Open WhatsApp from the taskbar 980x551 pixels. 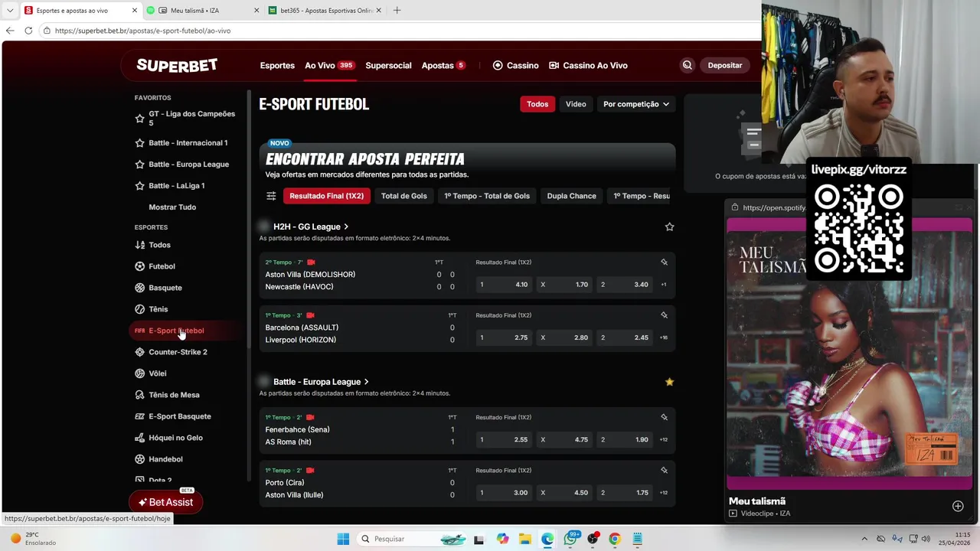(x=570, y=539)
